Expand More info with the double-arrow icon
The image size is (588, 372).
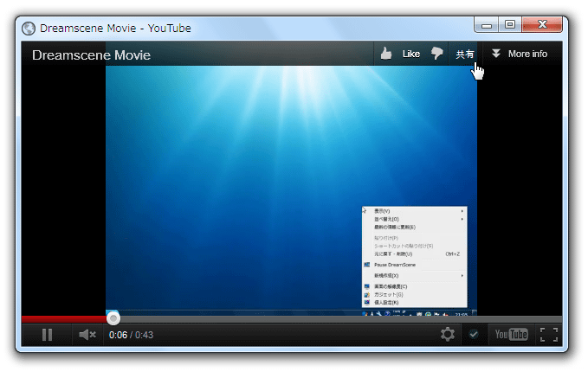[x=495, y=53]
